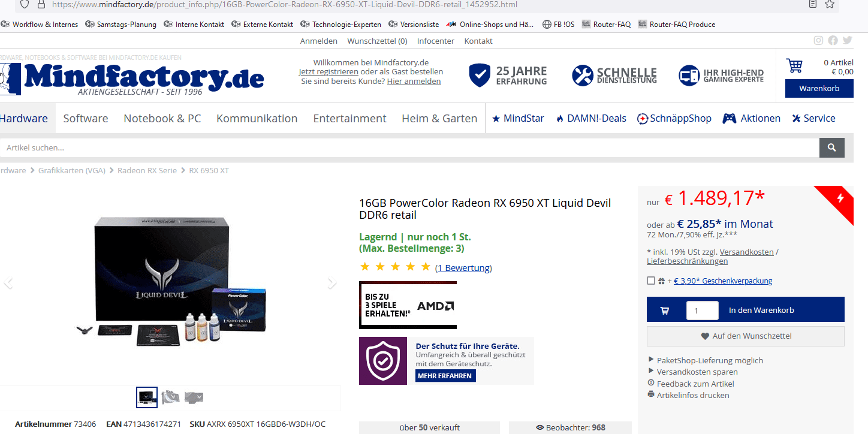This screenshot has width=868, height=434.
Task: Click the Versandkosten sparen link
Action: pyautogui.click(x=697, y=372)
